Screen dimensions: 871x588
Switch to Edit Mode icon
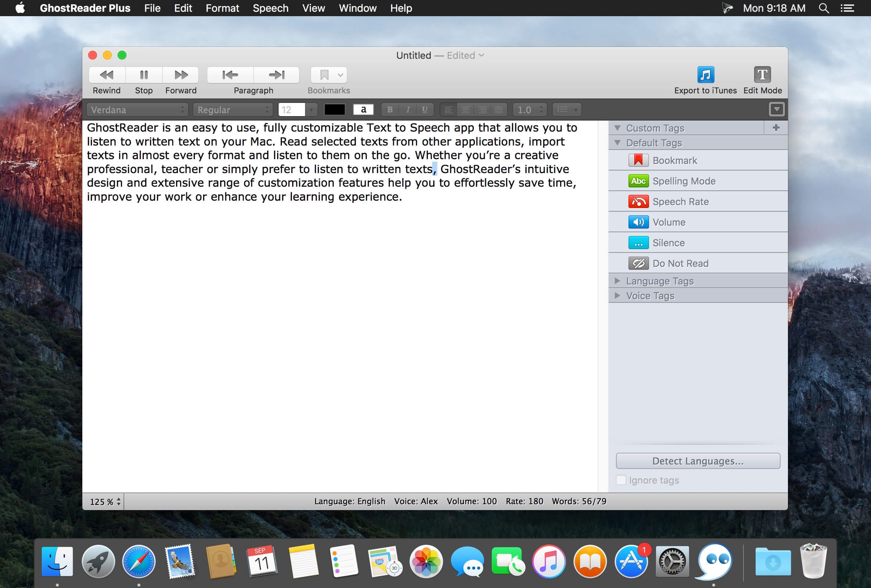(x=762, y=75)
